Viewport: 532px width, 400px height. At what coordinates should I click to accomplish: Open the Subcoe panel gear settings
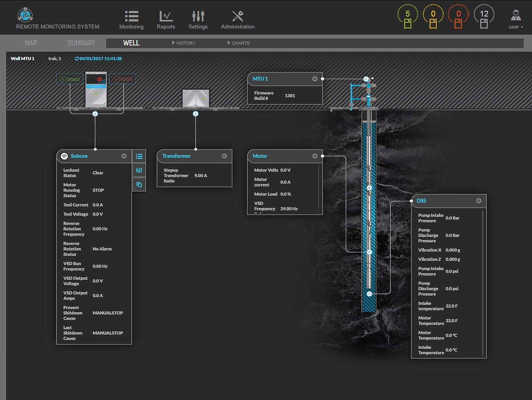[124, 156]
